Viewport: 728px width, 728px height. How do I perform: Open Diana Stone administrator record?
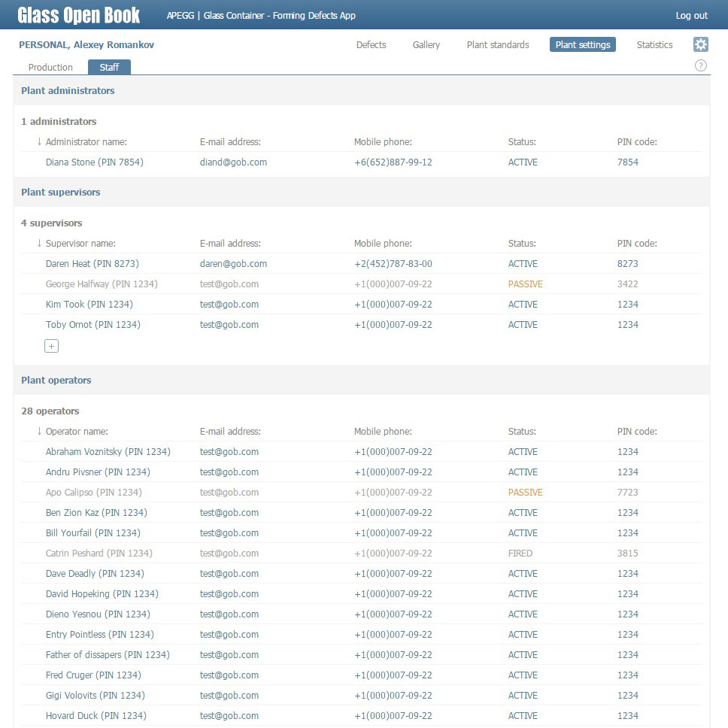click(x=94, y=162)
